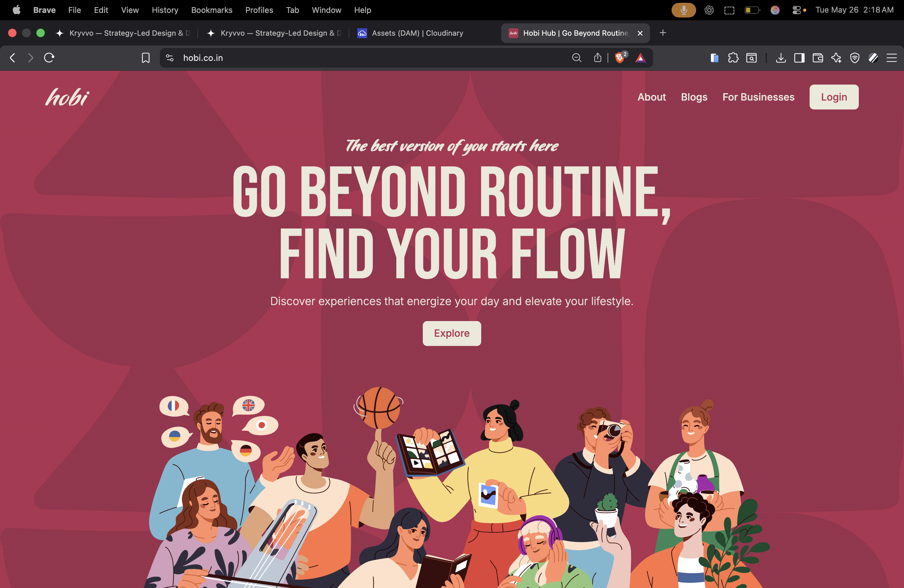Open the Edit menu
The image size is (904, 588).
tap(101, 10)
